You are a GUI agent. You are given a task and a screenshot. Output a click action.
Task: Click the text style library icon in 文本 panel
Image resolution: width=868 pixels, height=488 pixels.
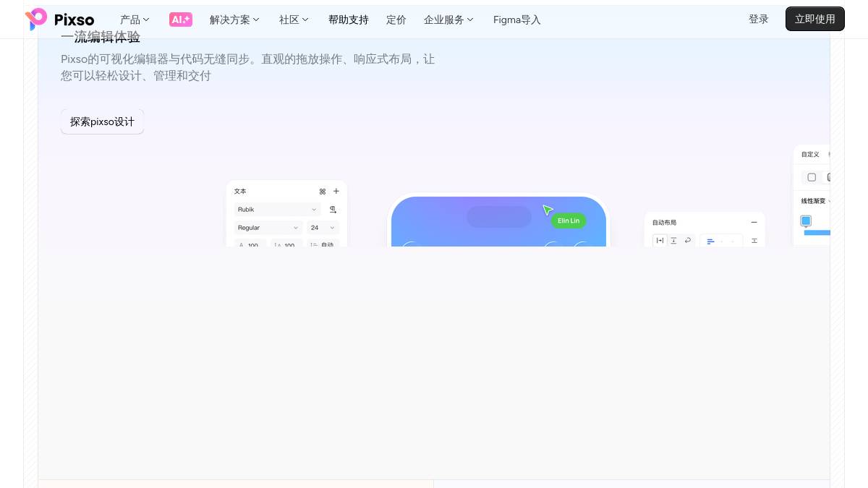pyautogui.click(x=323, y=192)
